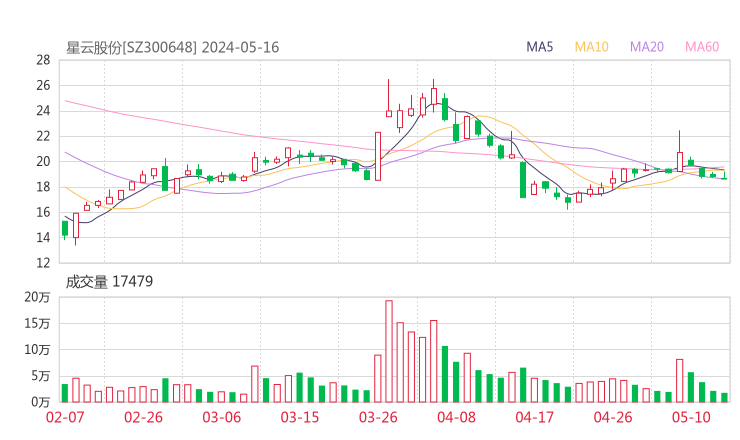Viewport: 740px width, 440px height.
Task: Click the 03-26 date axis label
Action: coord(378,418)
